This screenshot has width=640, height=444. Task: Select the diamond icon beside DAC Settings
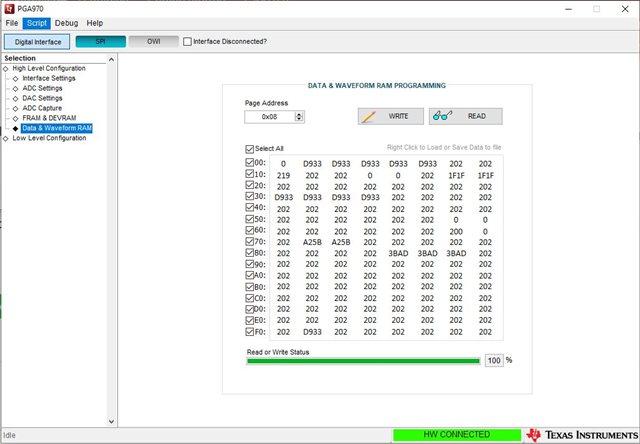[x=16, y=98]
